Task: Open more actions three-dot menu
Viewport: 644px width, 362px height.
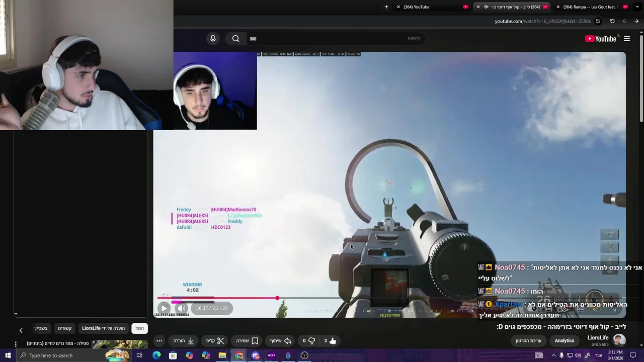Action: [x=159, y=341]
